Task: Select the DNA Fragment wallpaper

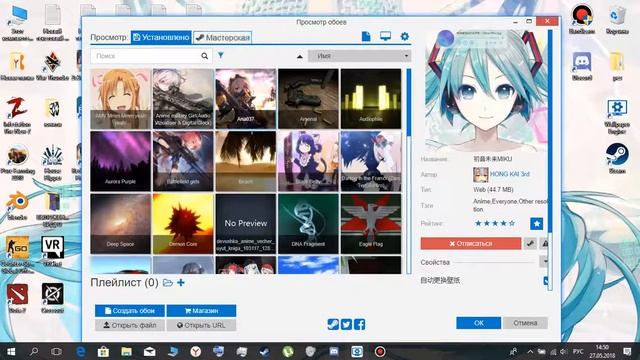Action: click(308, 224)
